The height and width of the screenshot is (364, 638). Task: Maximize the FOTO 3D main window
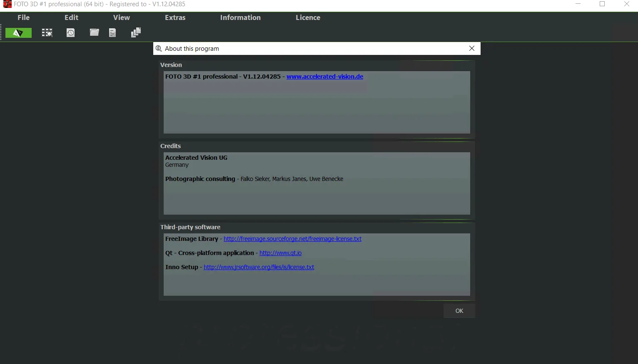pos(602,4)
